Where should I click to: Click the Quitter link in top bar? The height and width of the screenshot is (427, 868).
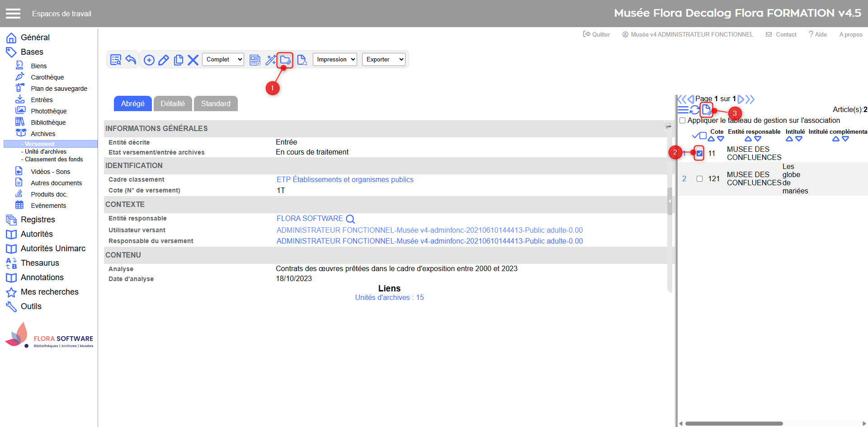pyautogui.click(x=597, y=34)
